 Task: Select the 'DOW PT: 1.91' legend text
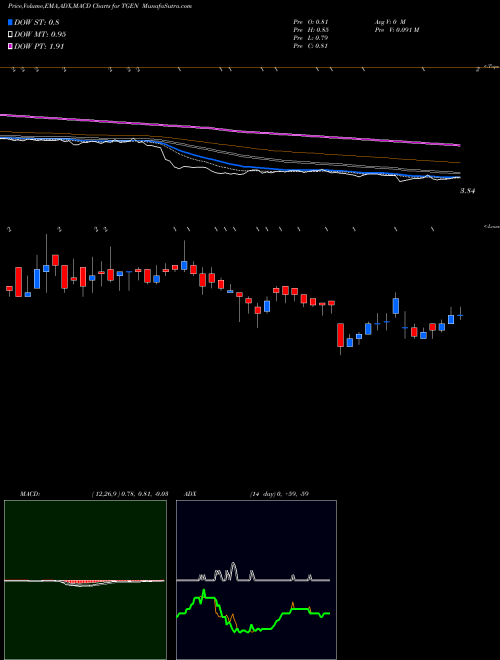pos(39,46)
